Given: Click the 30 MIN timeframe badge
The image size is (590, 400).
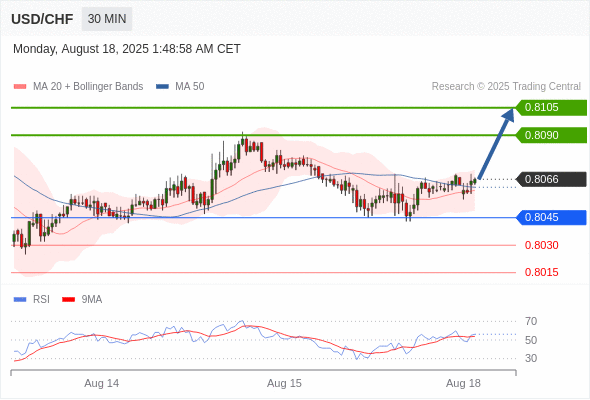Looking at the screenshot, I should (x=107, y=19).
